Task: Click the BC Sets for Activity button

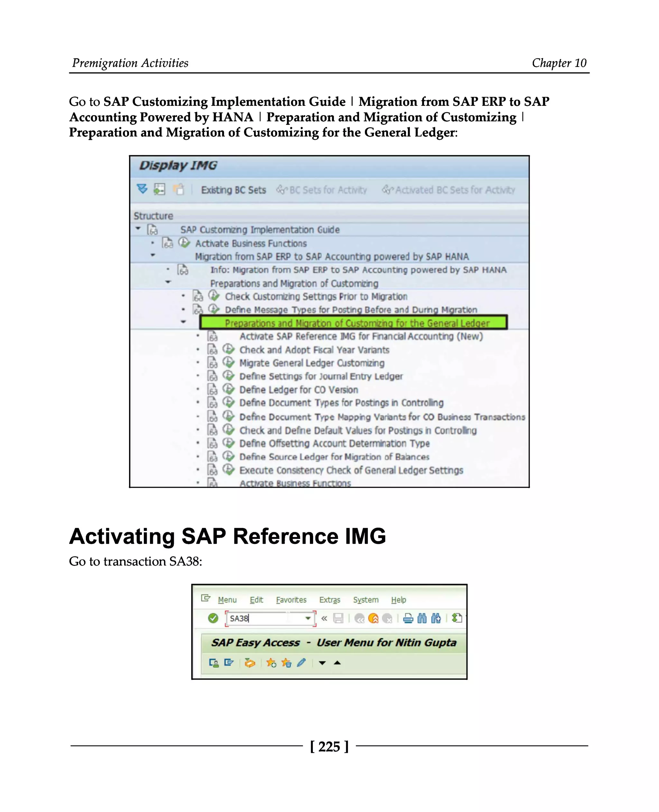Action: tap(321, 190)
